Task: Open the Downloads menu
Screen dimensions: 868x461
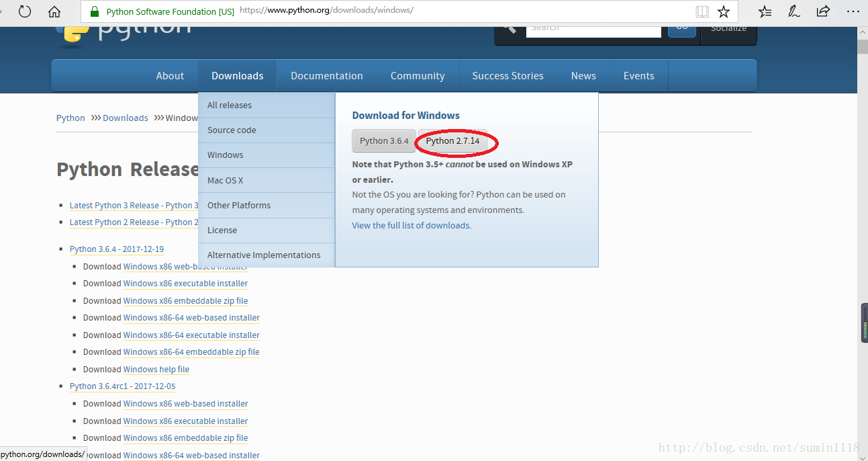Action: (238, 76)
